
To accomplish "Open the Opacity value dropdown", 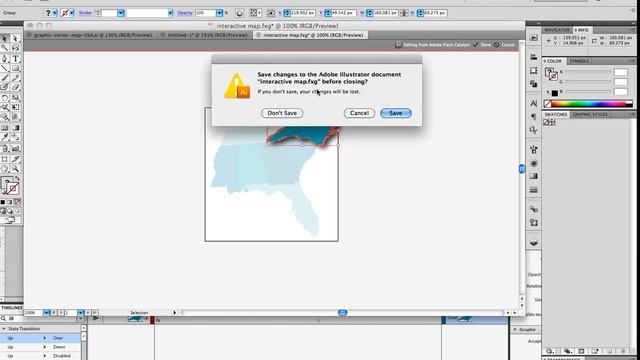I will [x=219, y=13].
